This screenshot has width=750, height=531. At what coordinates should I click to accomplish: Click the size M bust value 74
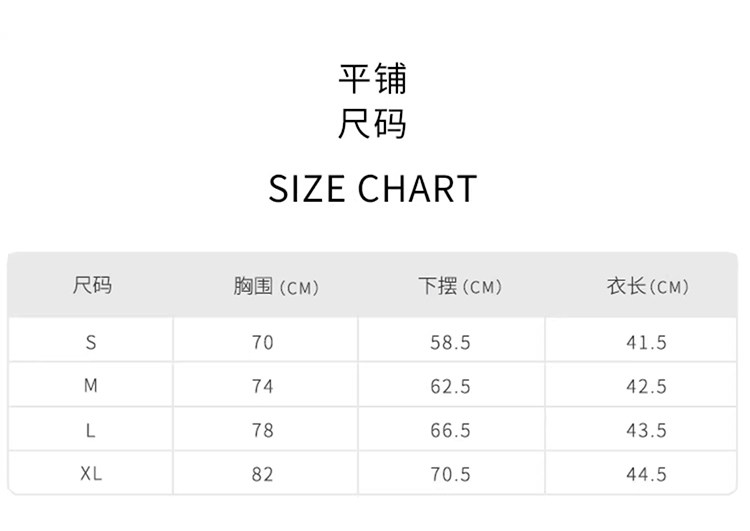262,387
